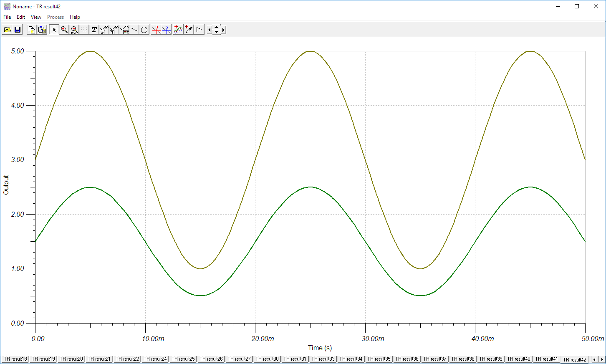Viewport: 606px width, 364px height.
Task: Select the Text tool marked T
Action: [x=94, y=30]
